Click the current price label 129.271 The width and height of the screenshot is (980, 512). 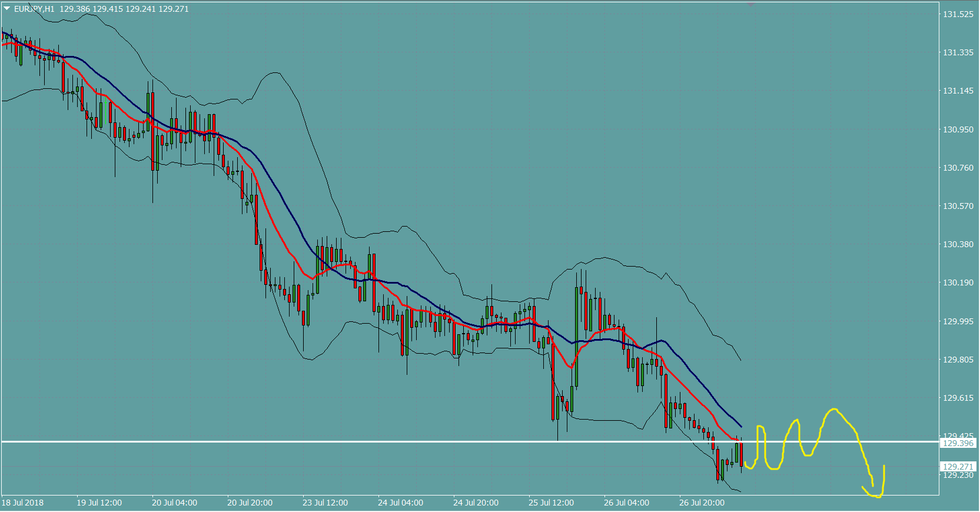click(958, 467)
